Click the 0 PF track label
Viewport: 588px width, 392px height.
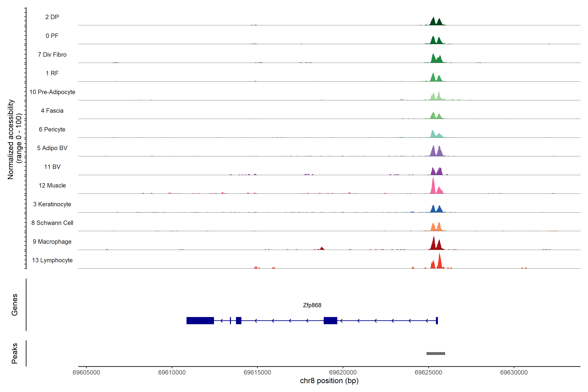click(x=52, y=36)
